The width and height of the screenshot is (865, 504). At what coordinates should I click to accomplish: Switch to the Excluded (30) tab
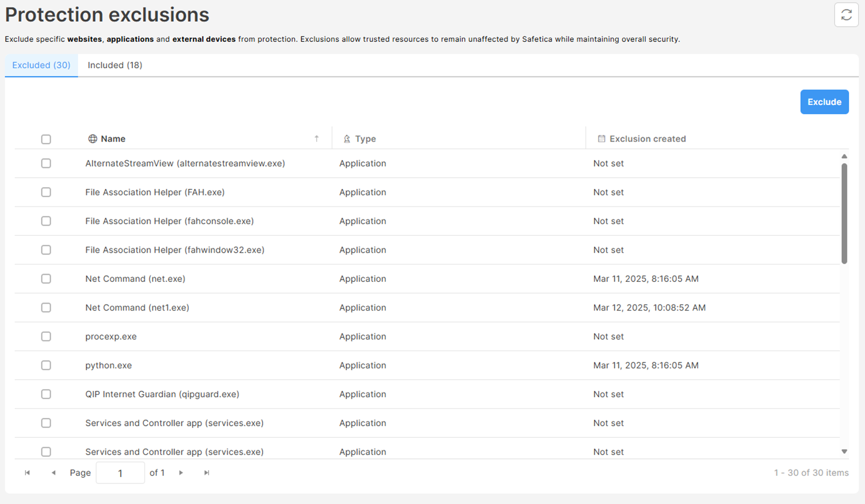pyautogui.click(x=41, y=65)
